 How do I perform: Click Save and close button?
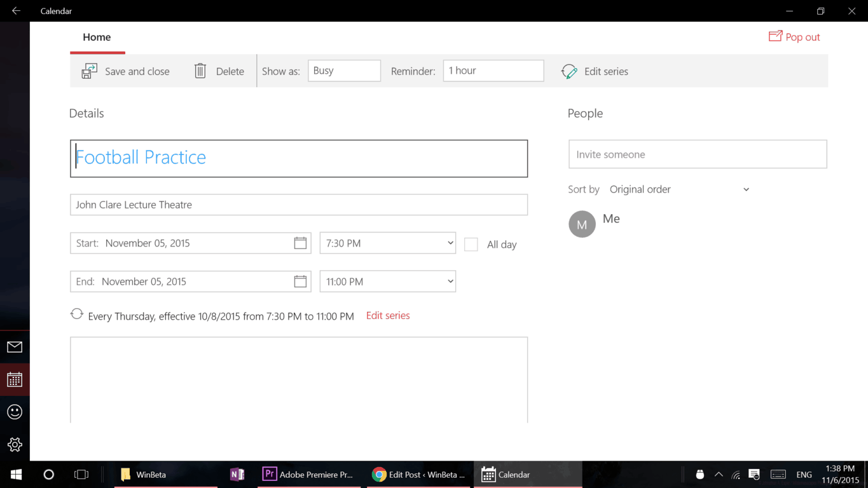[x=126, y=71]
